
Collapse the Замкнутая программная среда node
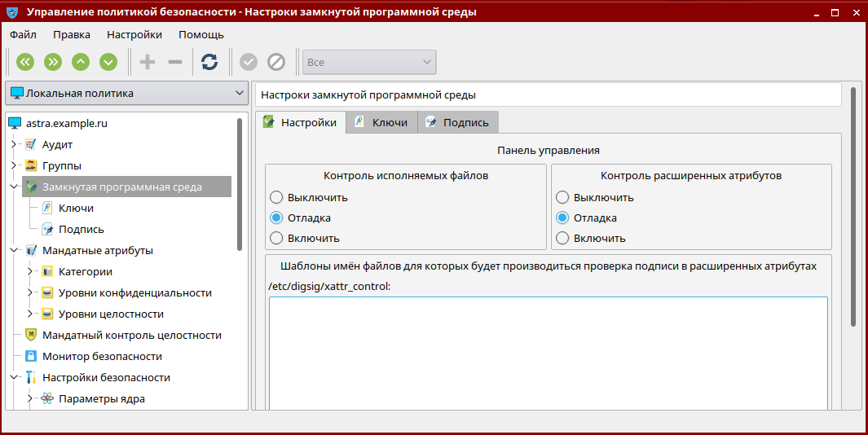click(x=15, y=187)
